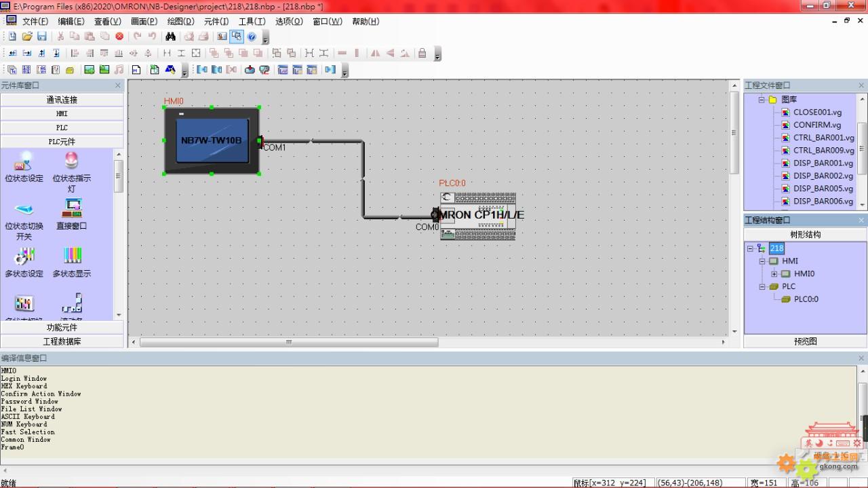Open the 画面(P) menu

coord(144,21)
